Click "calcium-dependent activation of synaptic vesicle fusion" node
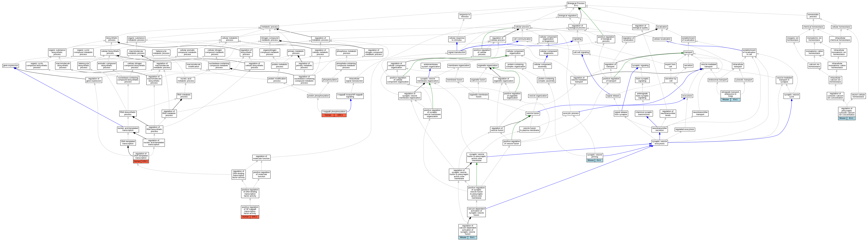The image size is (868, 241). tap(476, 212)
